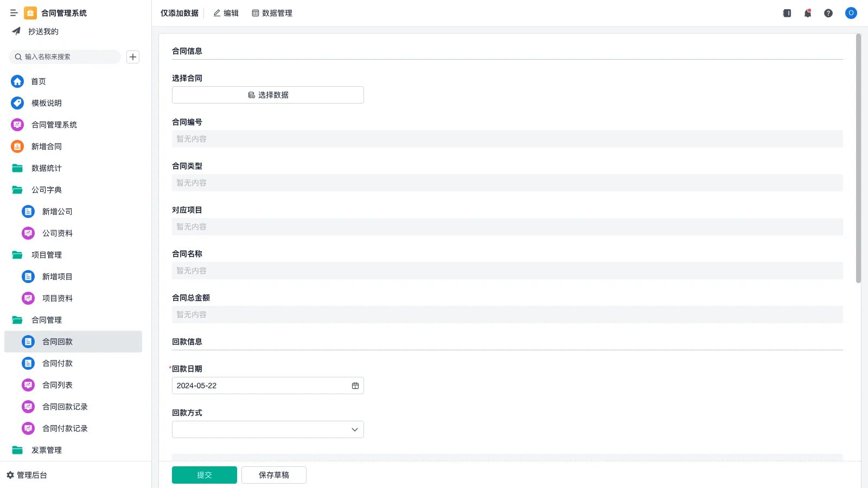The width and height of the screenshot is (868, 488).
Task: Click the plus icon beside search
Action: (133, 57)
